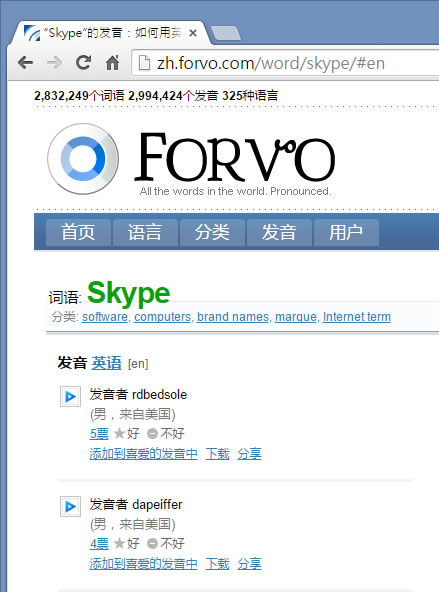Click the 发音者 dapeiffer name text
The height and width of the screenshot is (592, 439).
[x=136, y=504]
